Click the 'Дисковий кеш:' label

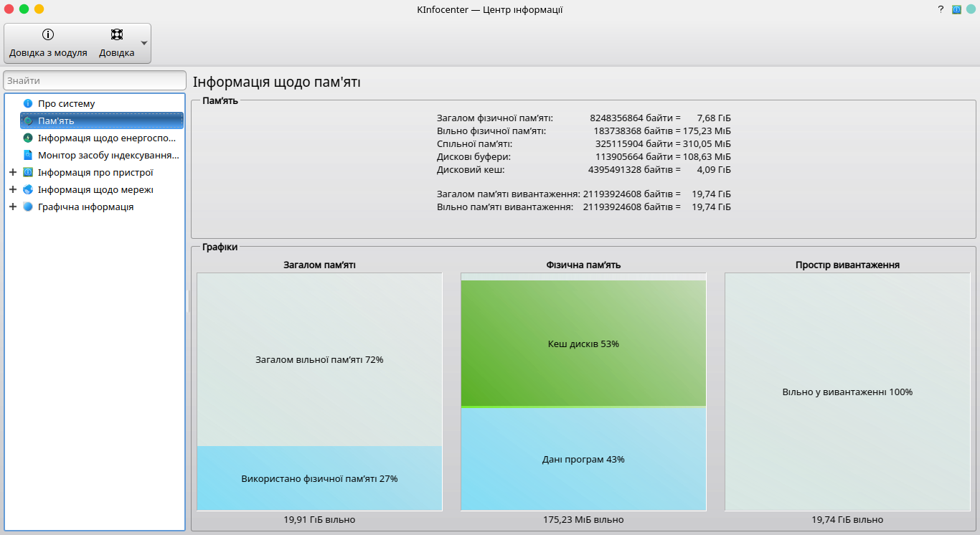pos(471,169)
